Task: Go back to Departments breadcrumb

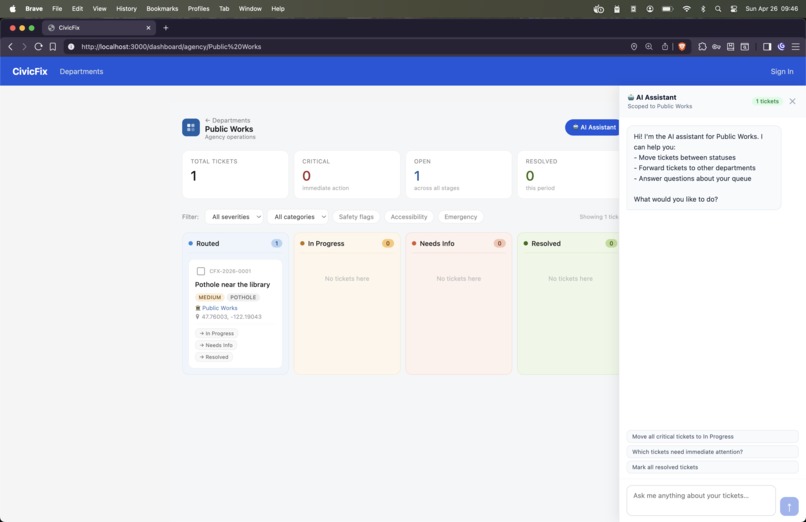Action: pos(227,120)
